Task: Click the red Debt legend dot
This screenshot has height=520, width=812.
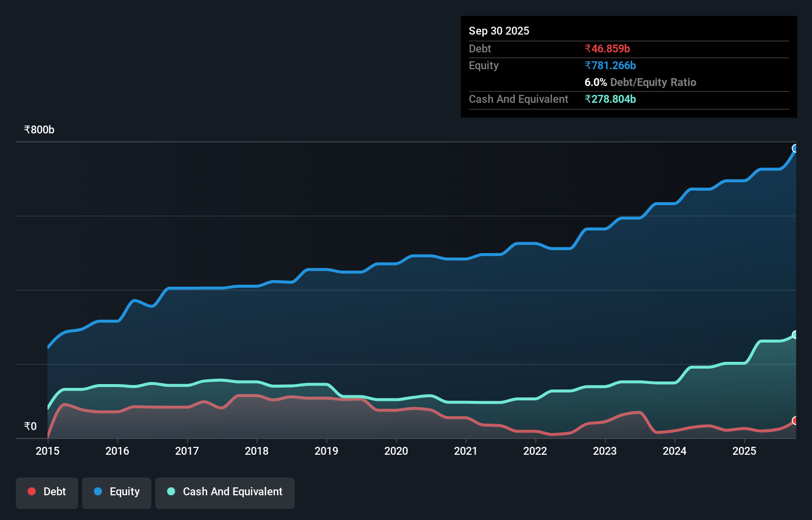Action: coord(31,491)
